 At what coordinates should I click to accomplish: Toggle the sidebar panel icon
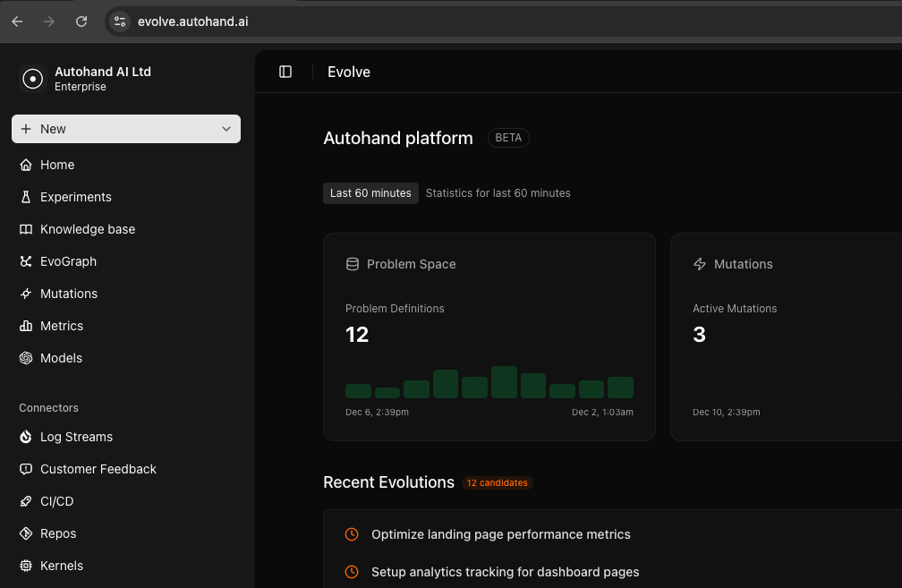point(285,72)
